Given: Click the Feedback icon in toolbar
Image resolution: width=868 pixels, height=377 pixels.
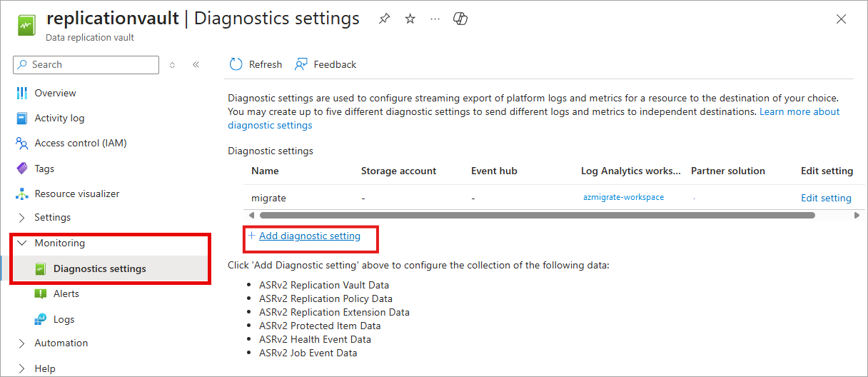Looking at the screenshot, I should click(x=302, y=64).
